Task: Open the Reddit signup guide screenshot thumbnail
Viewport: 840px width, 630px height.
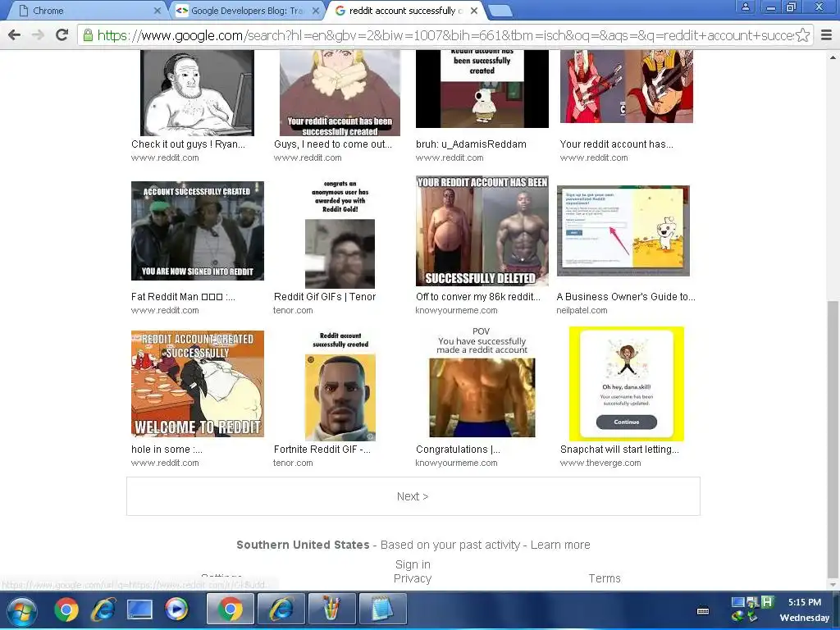Action: [623, 231]
